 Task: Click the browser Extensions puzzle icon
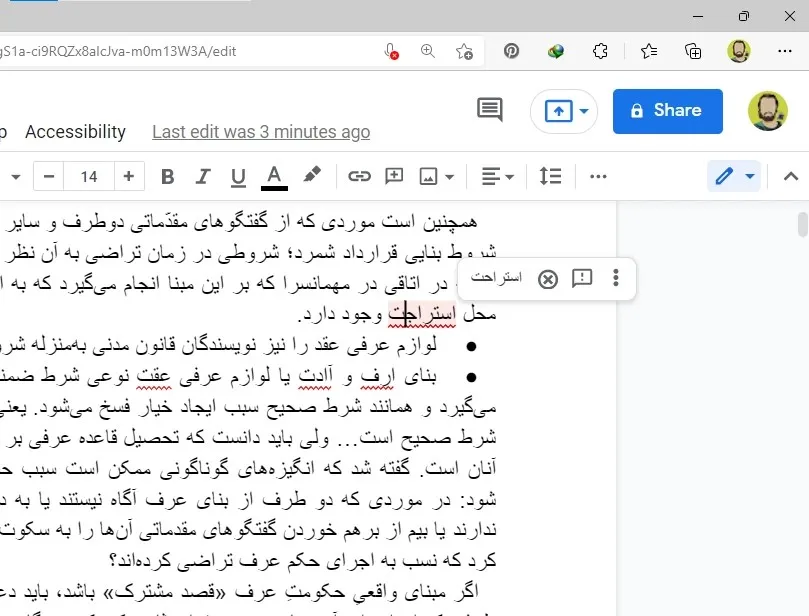coord(601,51)
